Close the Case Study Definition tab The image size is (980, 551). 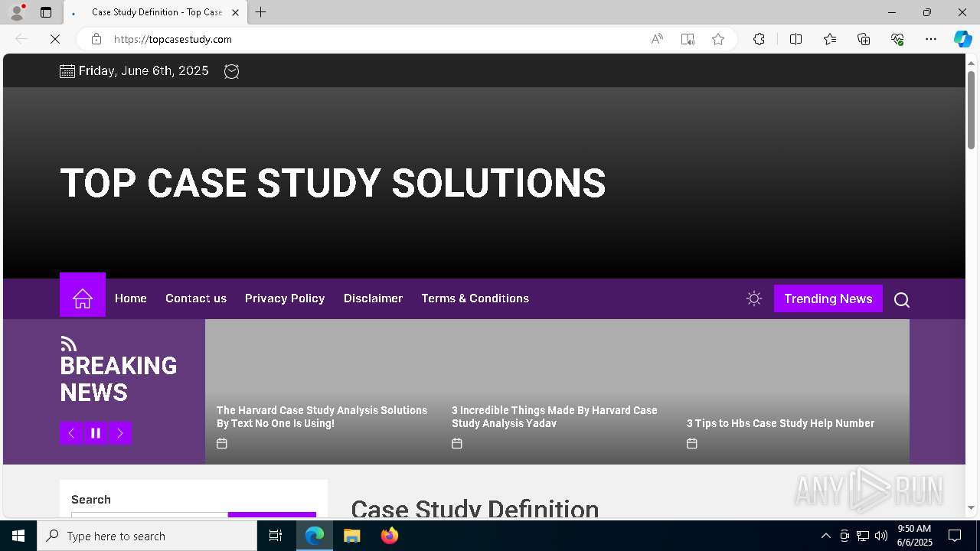(235, 12)
